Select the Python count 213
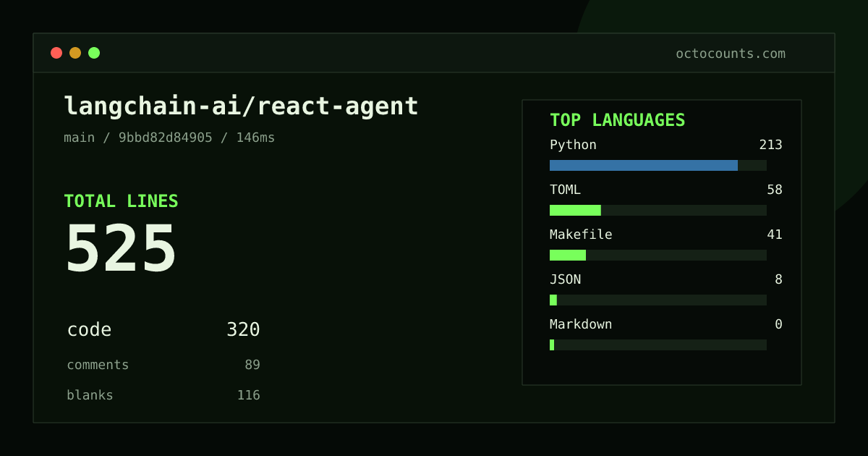This screenshot has height=456, width=868. click(770, 145)
